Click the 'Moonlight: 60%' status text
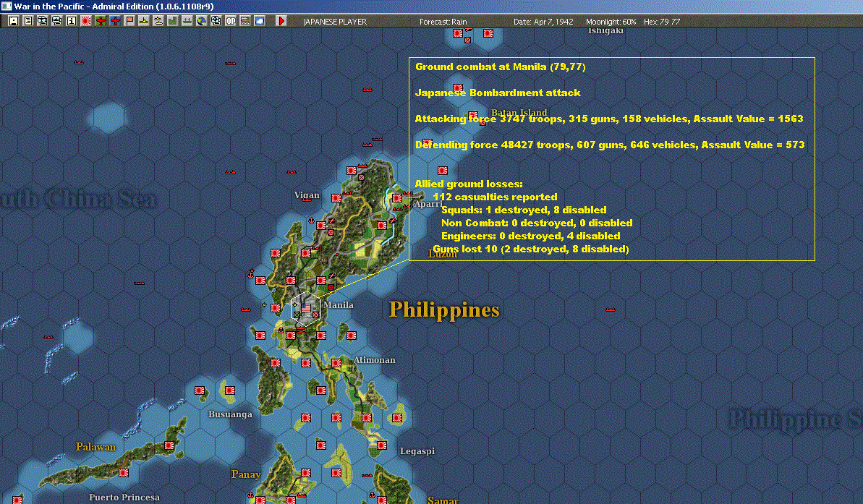Viewport: 863px width, 504px height. 611,22
